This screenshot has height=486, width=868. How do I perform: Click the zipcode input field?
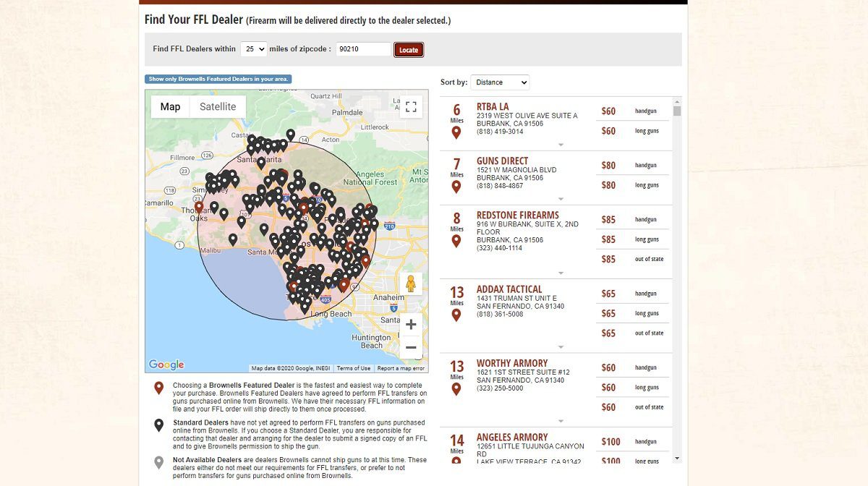(363, 49)
